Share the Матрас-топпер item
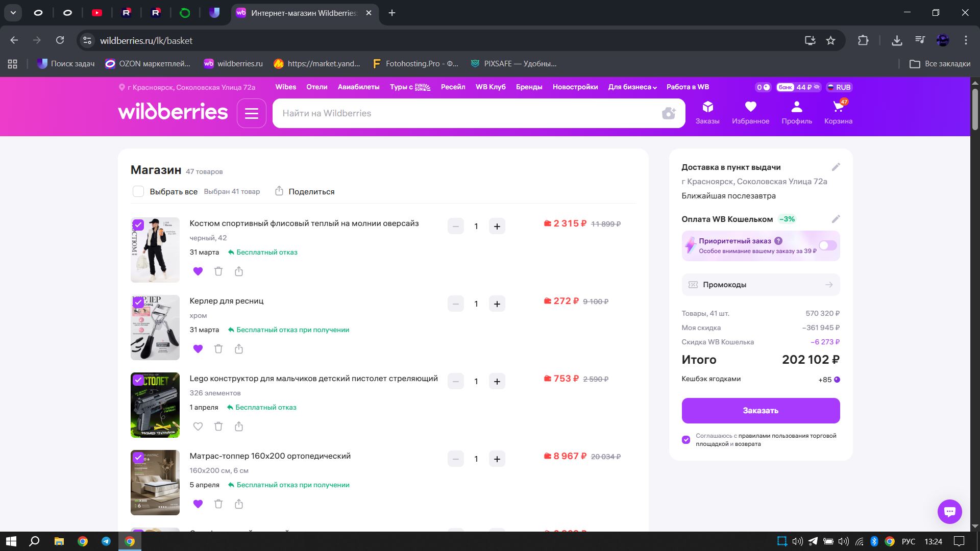The image size is (980, 551). (239, 504)
